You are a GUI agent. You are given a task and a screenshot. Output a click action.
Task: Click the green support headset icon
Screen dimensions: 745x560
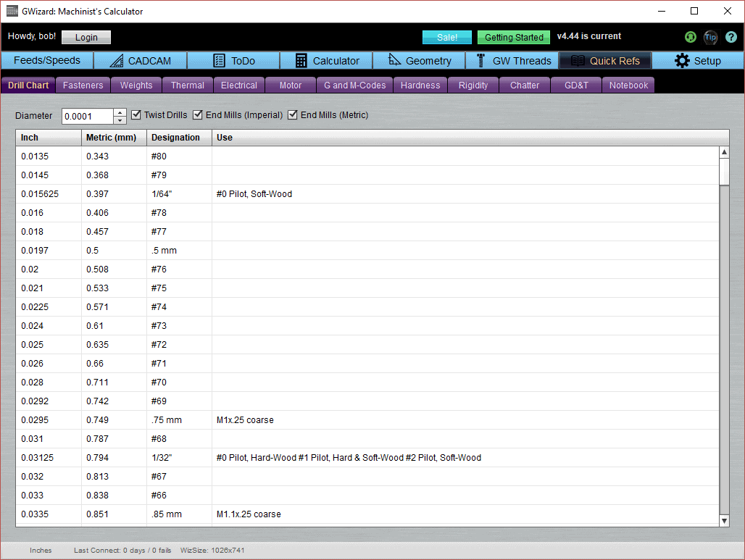tap(689, 37)
